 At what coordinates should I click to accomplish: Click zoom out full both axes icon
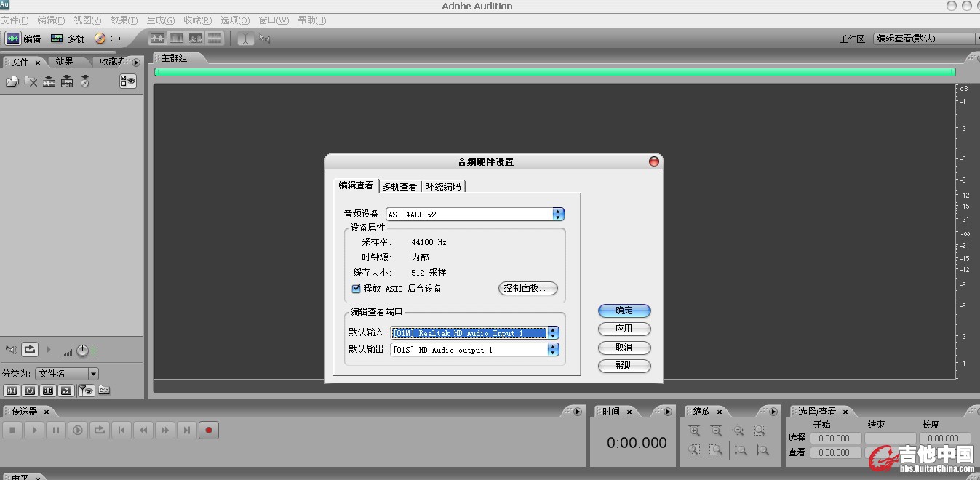point(738,431)
